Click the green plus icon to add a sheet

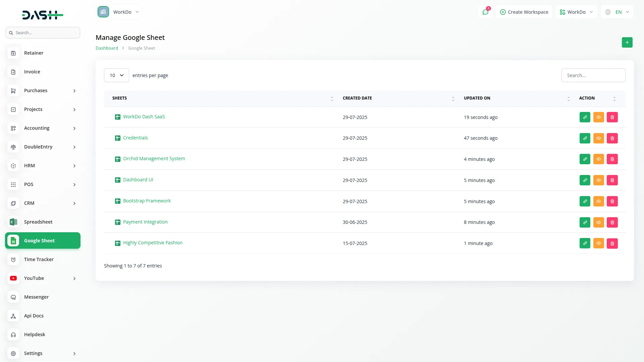627,43
